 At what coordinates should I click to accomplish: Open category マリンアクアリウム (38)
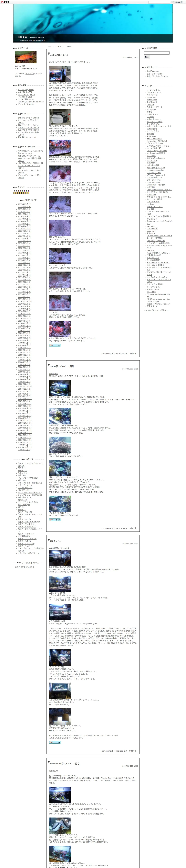28,478
